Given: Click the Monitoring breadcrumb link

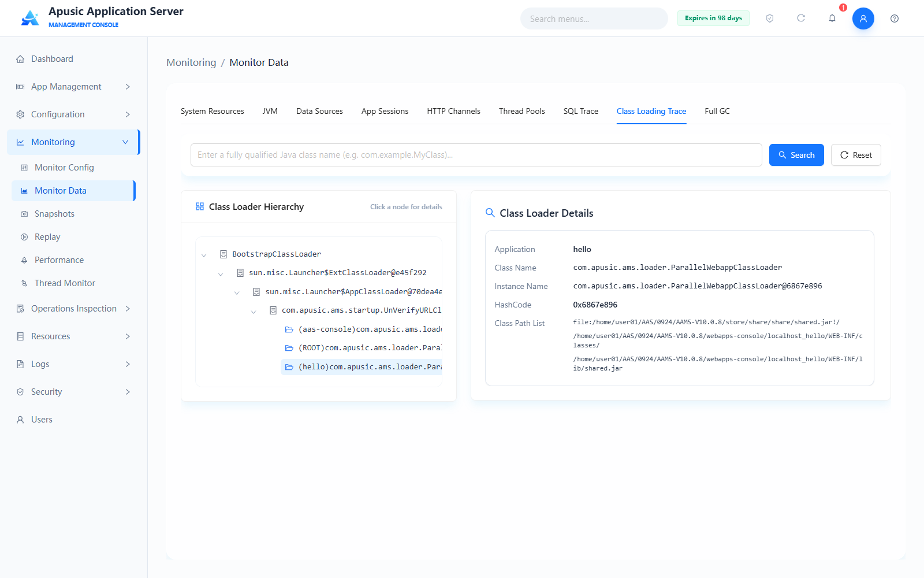Looking at the screenshot, I should [x=191, y=62].
